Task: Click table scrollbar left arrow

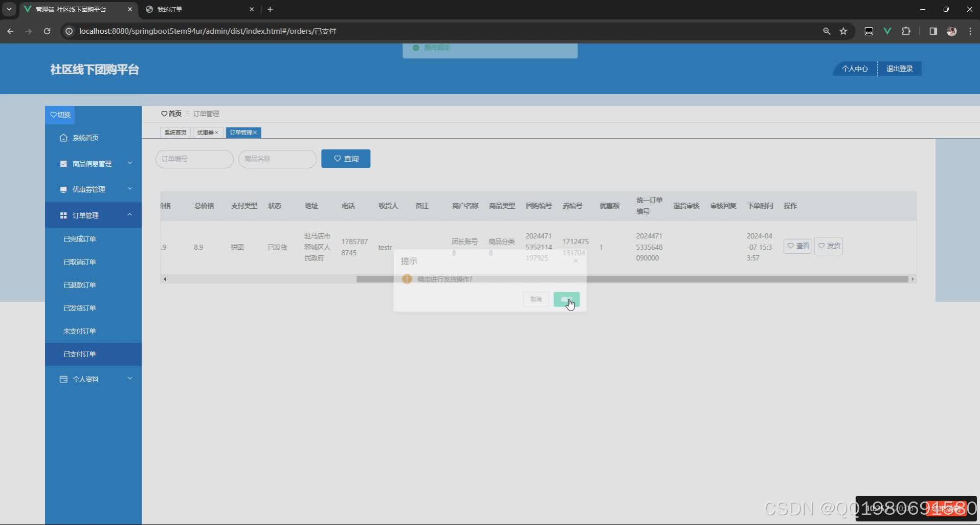Action: click(x=165, y=279)
